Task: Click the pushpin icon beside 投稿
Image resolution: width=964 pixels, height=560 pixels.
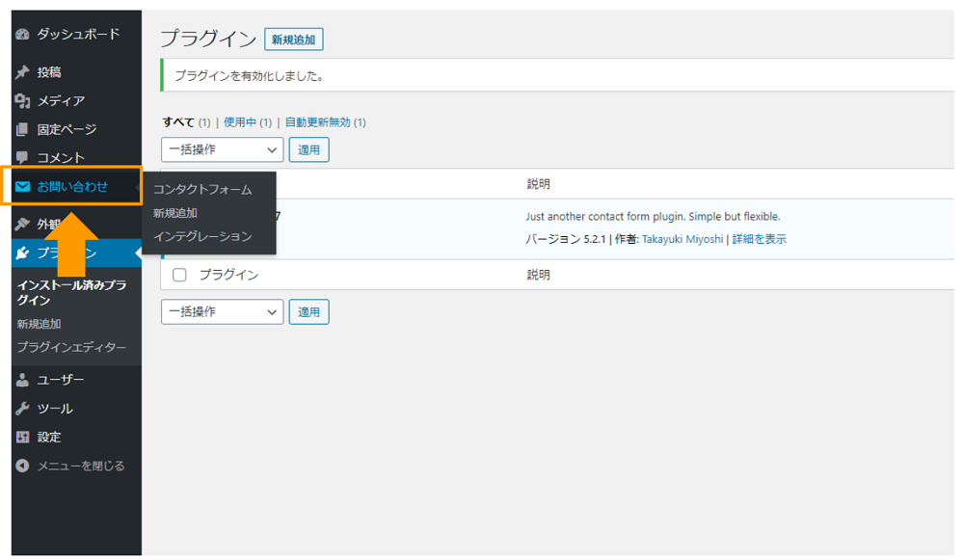Action: point(23,73)
